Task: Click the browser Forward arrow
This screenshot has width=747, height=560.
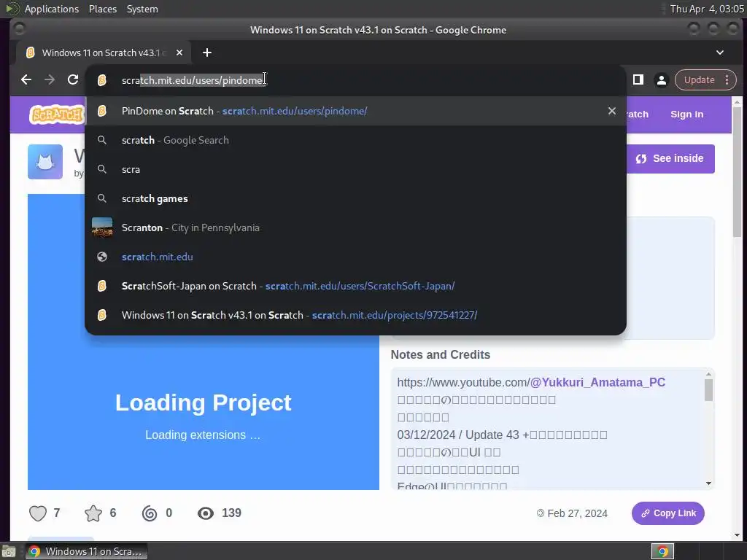Action: click(x=50, y=80)
